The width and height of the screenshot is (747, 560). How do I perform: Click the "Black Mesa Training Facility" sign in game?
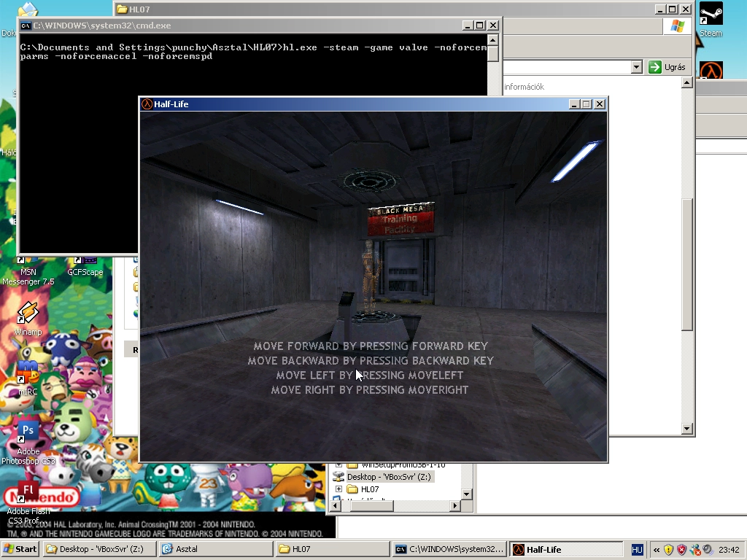click(x=400, y=219)
